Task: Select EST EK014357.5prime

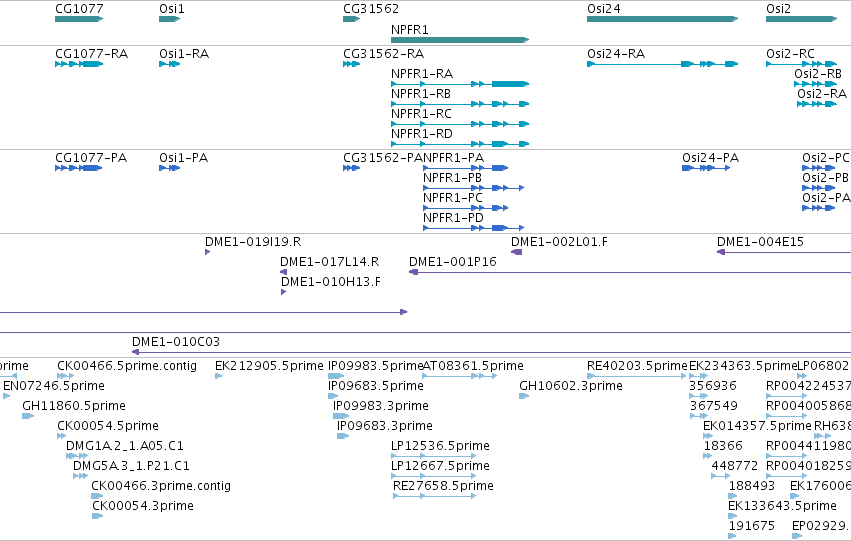Action: click(708, 436)
